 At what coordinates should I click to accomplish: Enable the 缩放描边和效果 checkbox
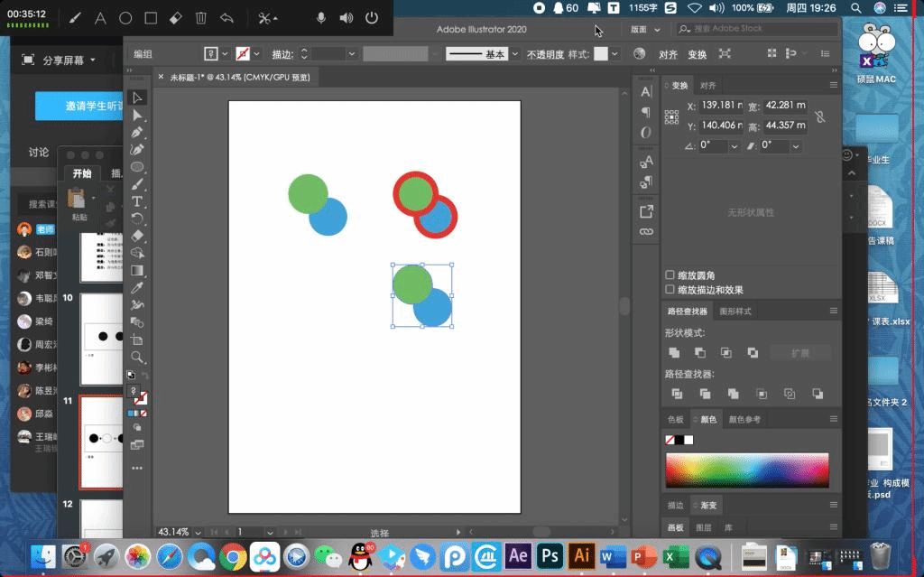pos(670,290)
